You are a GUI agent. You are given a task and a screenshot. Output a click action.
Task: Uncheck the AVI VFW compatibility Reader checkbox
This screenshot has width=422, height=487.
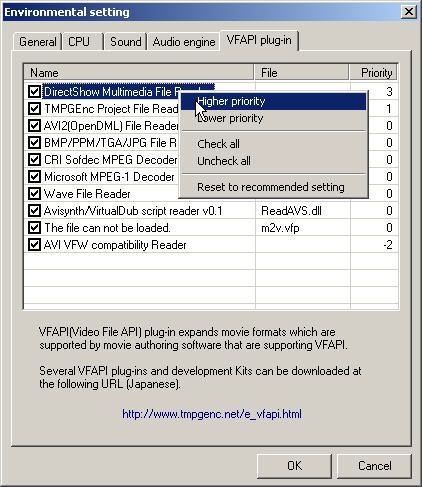pyautogui.click(x=34, y=245)
